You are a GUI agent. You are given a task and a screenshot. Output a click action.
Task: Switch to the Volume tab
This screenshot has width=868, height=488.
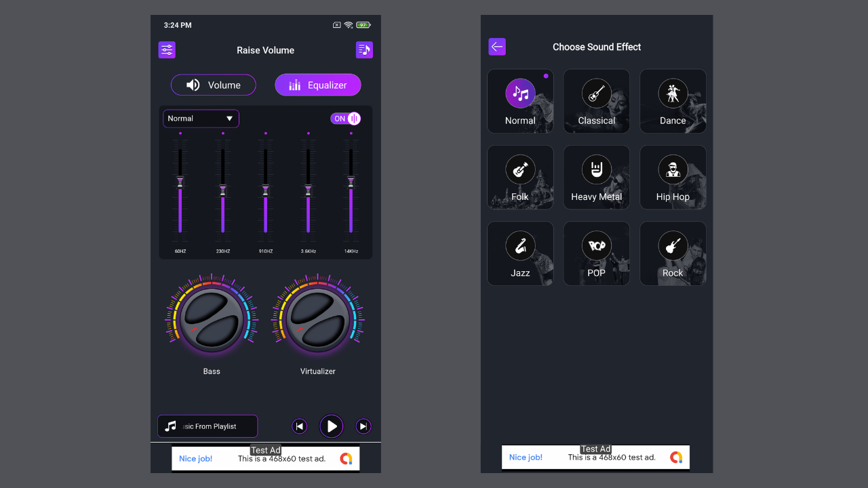tap(214, 85)
